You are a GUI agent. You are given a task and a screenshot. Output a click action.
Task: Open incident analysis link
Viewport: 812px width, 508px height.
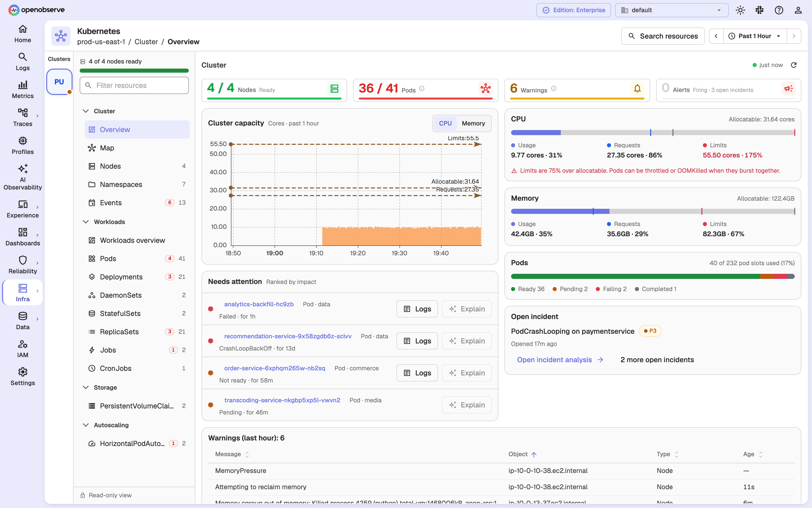pyautogui.click(x=560, y=359)
